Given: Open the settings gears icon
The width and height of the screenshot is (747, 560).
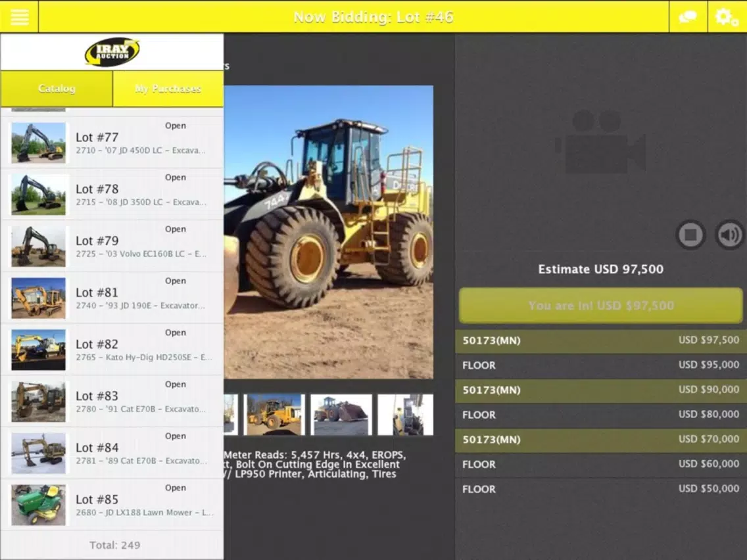Looking at the screenshot, I should point(727,16).
